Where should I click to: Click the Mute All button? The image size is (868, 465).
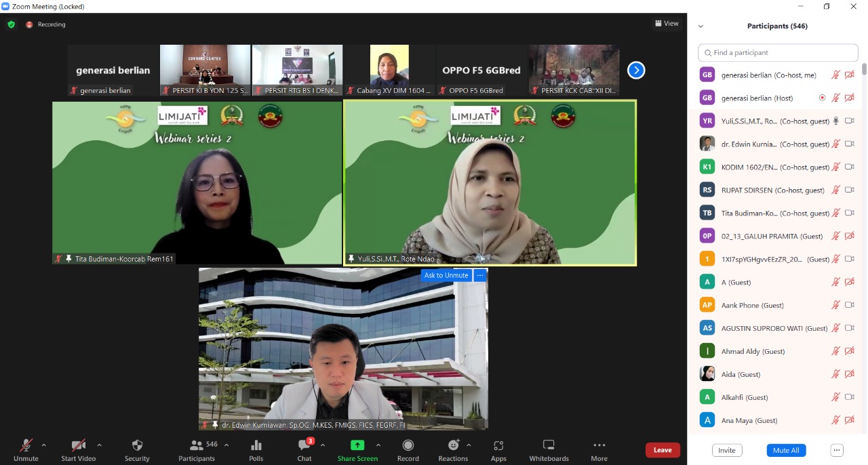click(x=786, y=450)
